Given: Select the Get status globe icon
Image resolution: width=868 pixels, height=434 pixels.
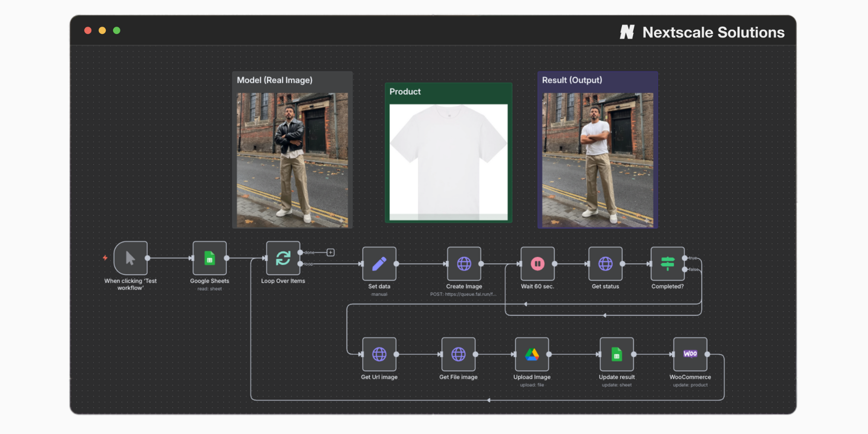Looking at the screenshot, I should tap(606, 263).
